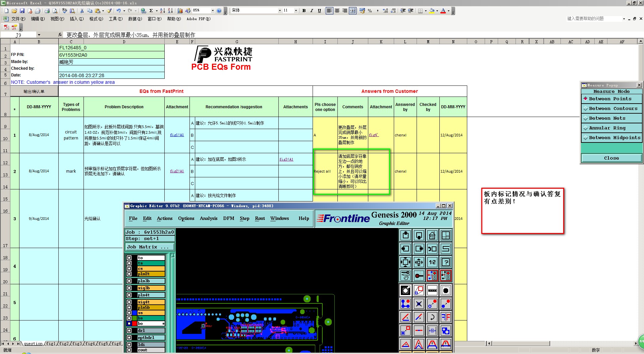Open the font size 11 dropdown
Viewport: 644px width, 354px height.
tap(296, 11)
